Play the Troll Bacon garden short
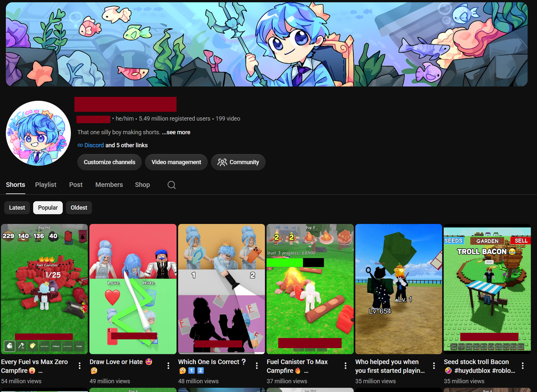 pos(487,289)
